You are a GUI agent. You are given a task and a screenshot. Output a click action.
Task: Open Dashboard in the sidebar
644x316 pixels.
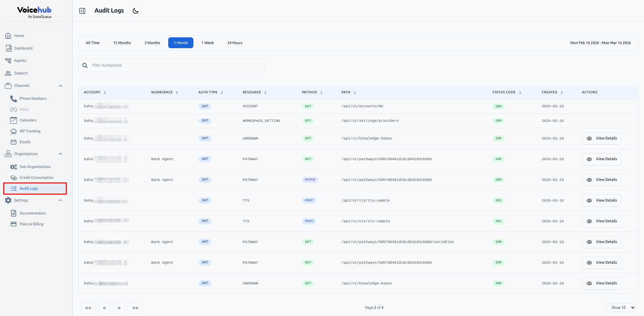point(23,48)
